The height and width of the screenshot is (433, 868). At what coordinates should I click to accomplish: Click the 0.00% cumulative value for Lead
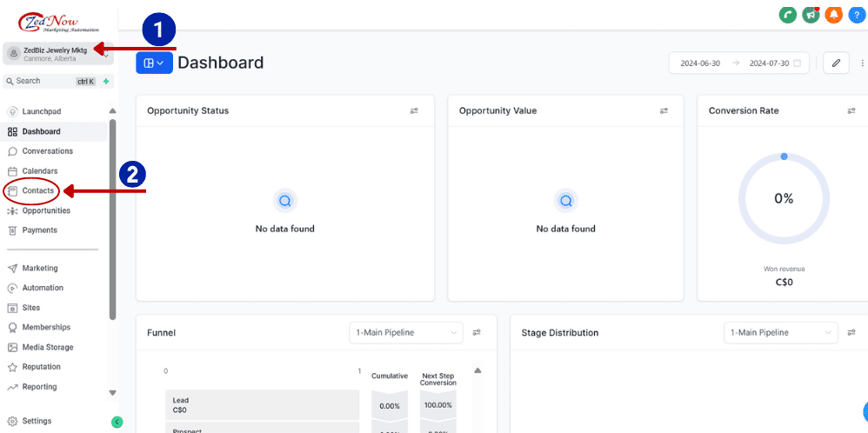tap(390, 406)
